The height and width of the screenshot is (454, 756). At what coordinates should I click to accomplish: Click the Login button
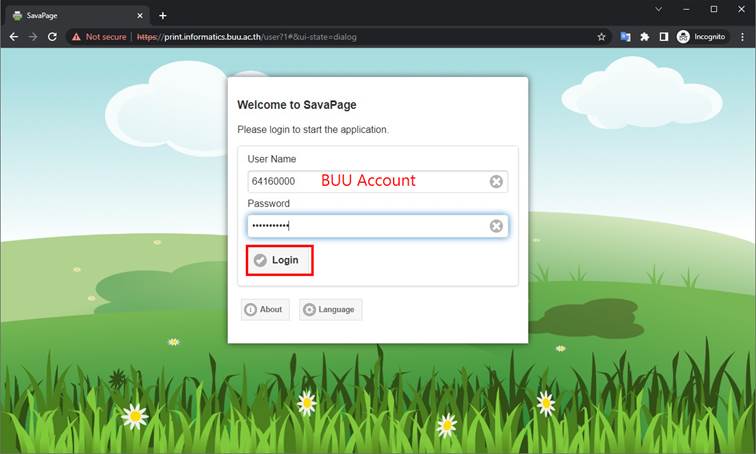click(x=279, y=260)
